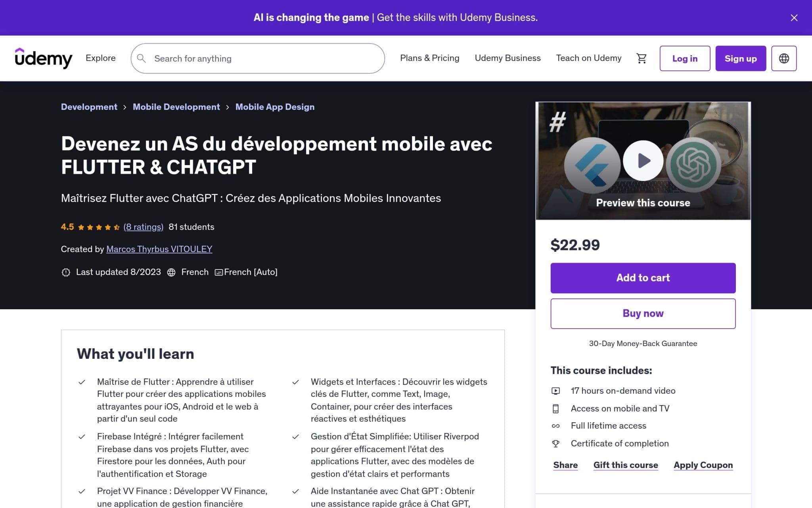
Task: Open the Udemy logo homepage link
Action: [x=44, y=58]
